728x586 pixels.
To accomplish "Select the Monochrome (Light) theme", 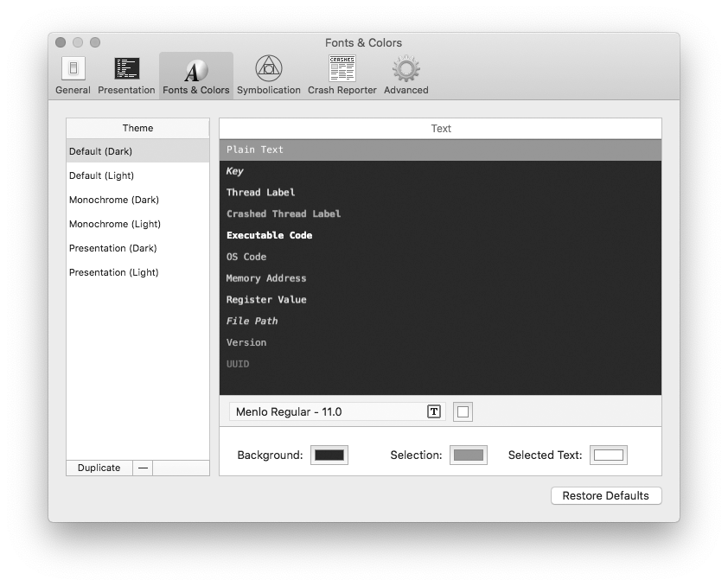I will (x=137, y=224).
